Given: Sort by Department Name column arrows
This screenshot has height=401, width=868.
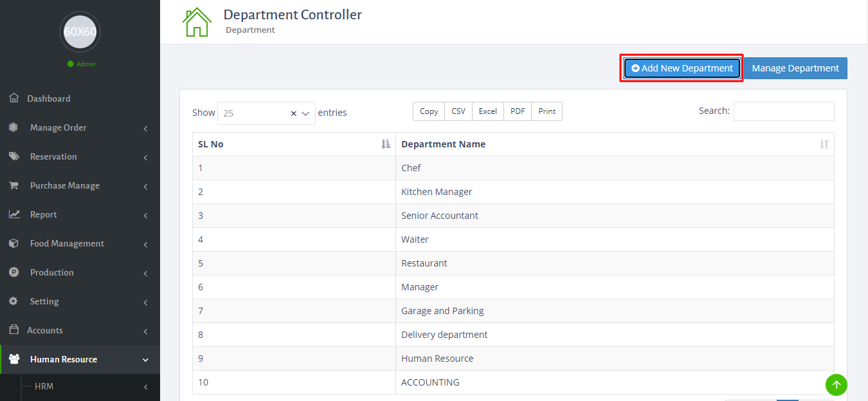Looking at the screenshot, I should tap(824, 144).
